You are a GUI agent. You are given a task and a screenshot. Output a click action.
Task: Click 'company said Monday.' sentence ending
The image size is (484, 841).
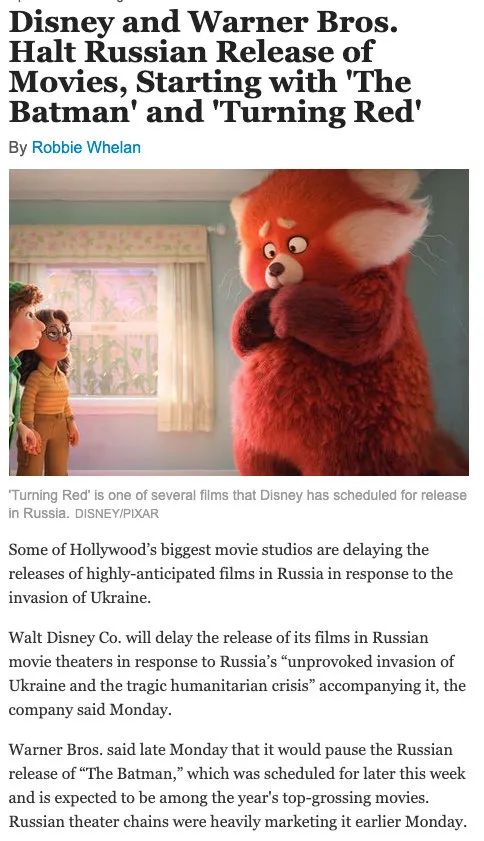pos(90,710)
